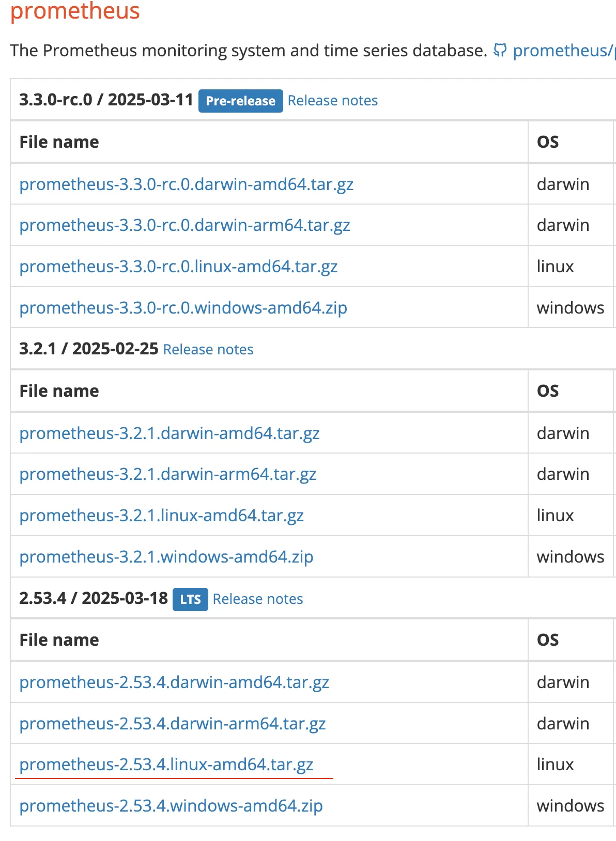The width and height of the screenshot is (616, 841).
Task: Open Release notes for 3.3.0-rc.0
Action: pyautogui.click(x=333, y=100)
